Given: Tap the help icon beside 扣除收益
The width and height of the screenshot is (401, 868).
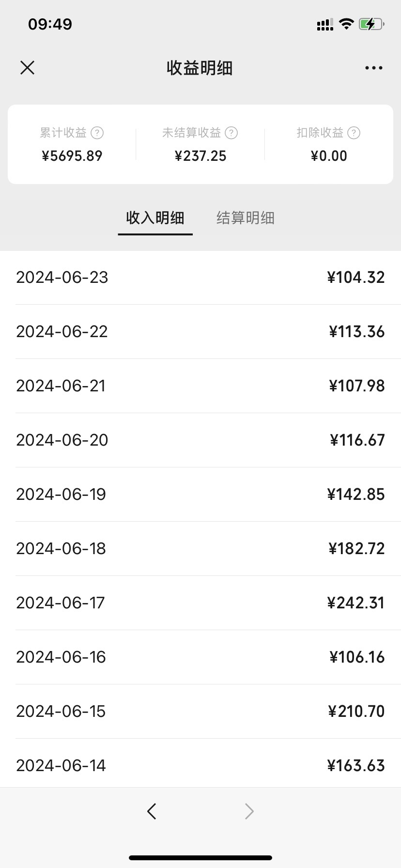Looking at the screenshot, I should tap(354, 133).
